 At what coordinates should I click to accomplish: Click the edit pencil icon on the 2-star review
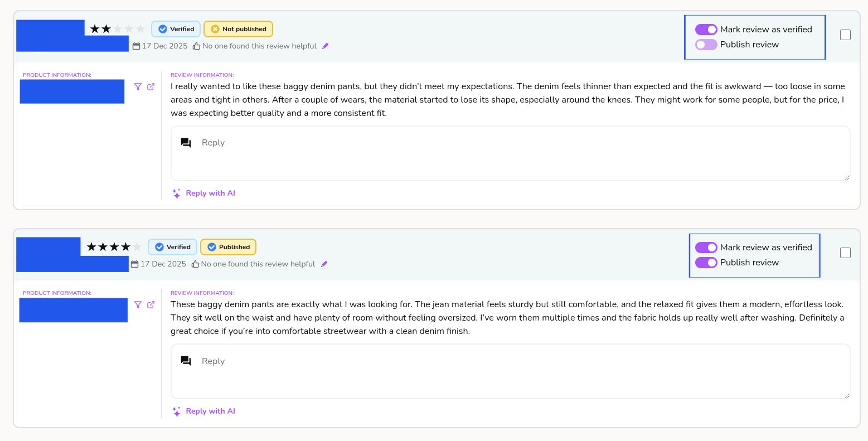click(326, 46)
